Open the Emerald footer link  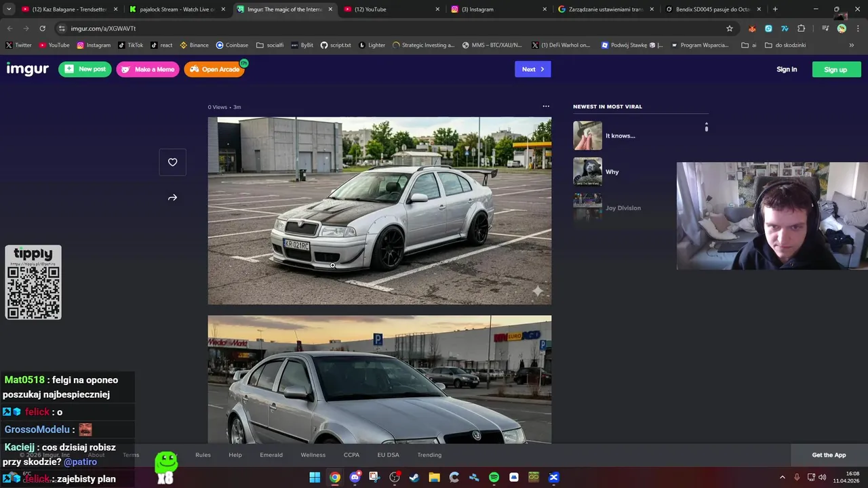pyautogui.click(x=271, y=455)
